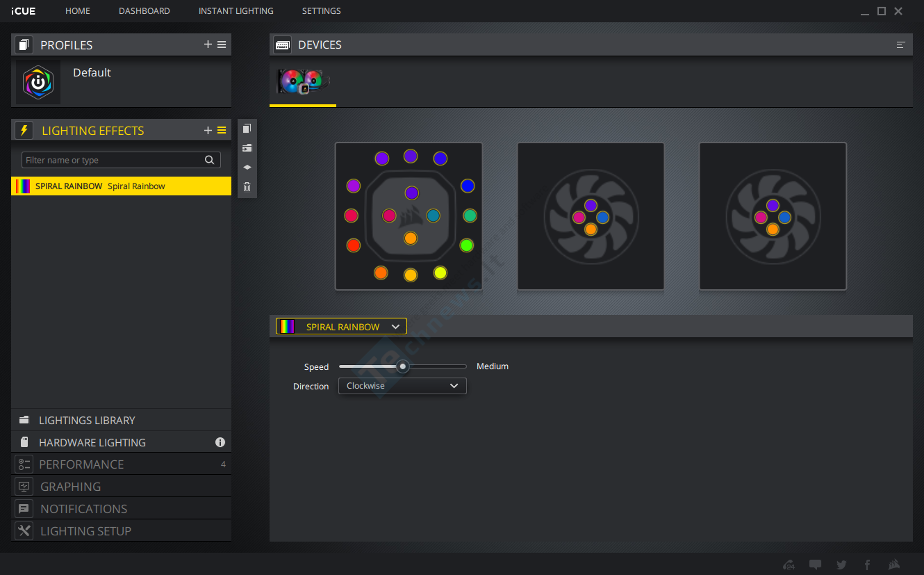The height and width of the screenshot is (575, 924).
Task: Click the Medium speed value label
Action: point(493,366)
